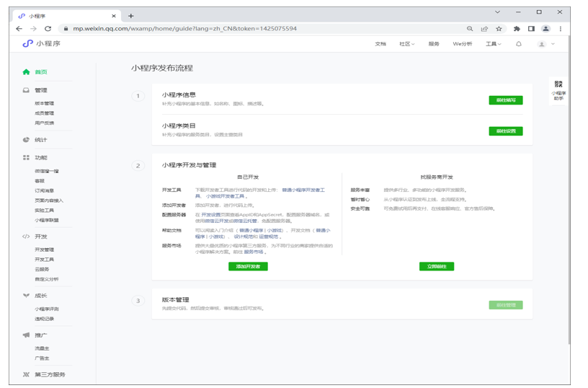The image size is (588, 388).
Task: Open the Chrome three-dot menu
Action: 560,29
